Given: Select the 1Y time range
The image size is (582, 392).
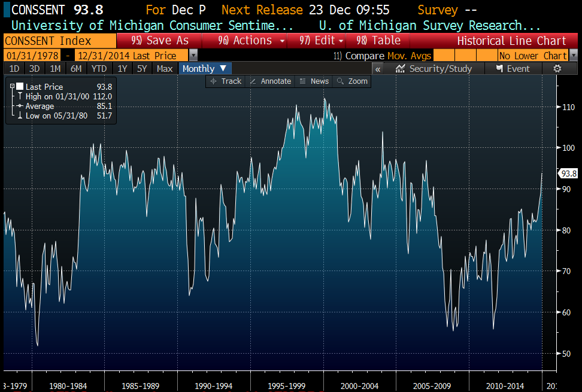Looking at the screenshot, I should pos(122,68).
